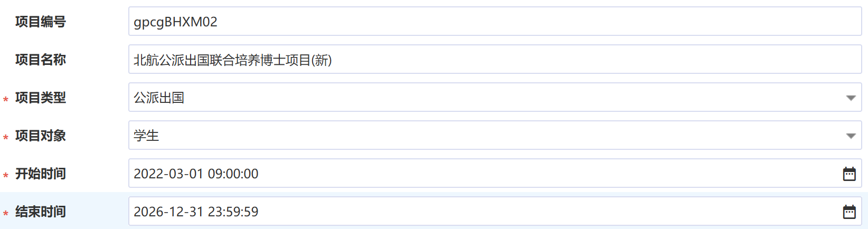Select the 结束时间 date-time text box
The width and height of the screenshot is (868, 229).
pyautogui.click(x=475, y=212)
